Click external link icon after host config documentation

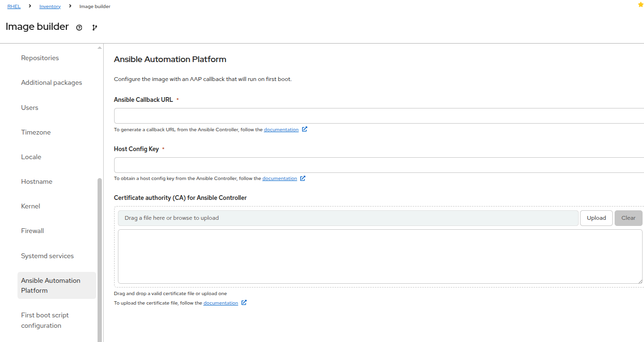pyautogui.click(x=303, y=179)
